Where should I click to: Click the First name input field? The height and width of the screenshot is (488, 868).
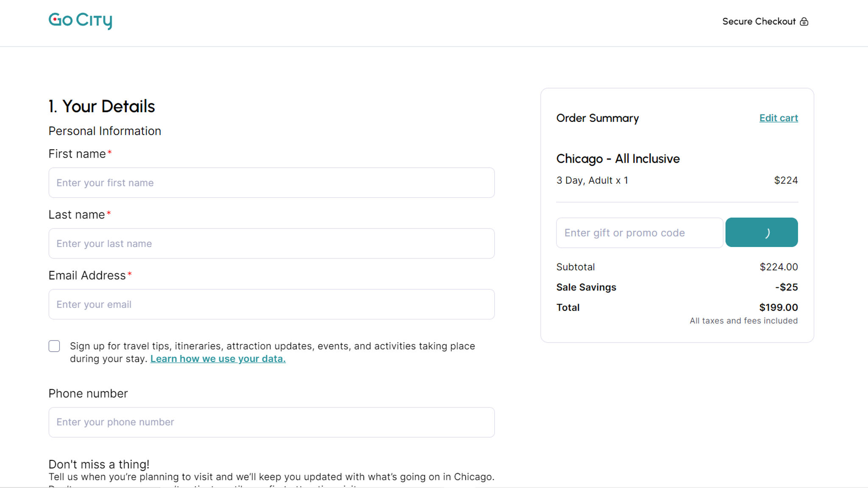[x=271, y=182]
